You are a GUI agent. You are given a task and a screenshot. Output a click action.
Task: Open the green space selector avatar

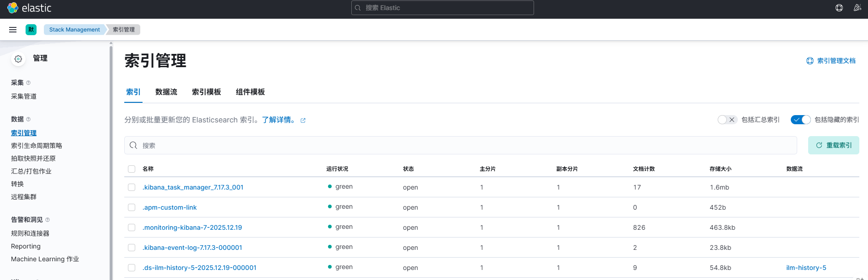tap(31, 30)
